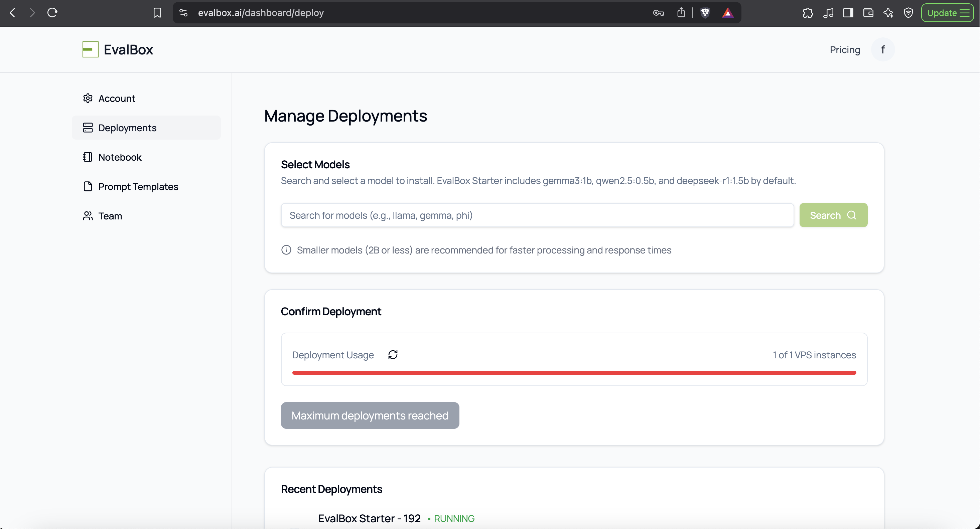Click the address bar URL evalbox.ai/dashboard/deploy
Screen dimensions: 980x529
click(261, 13)
